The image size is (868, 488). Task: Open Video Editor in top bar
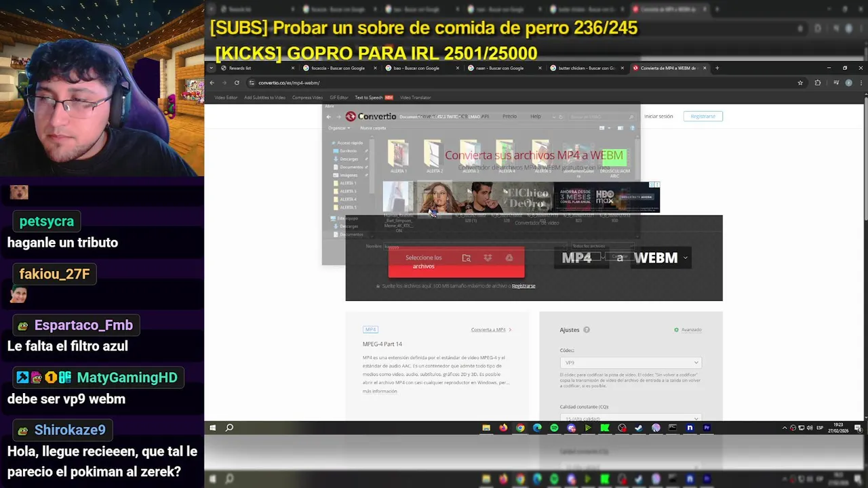(226, 98)
